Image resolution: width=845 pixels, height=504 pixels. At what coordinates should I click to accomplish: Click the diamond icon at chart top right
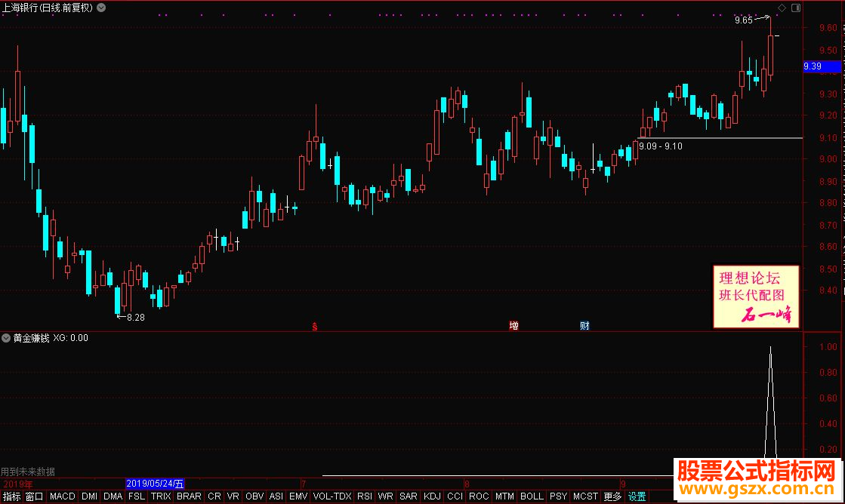tap(782, 8)
